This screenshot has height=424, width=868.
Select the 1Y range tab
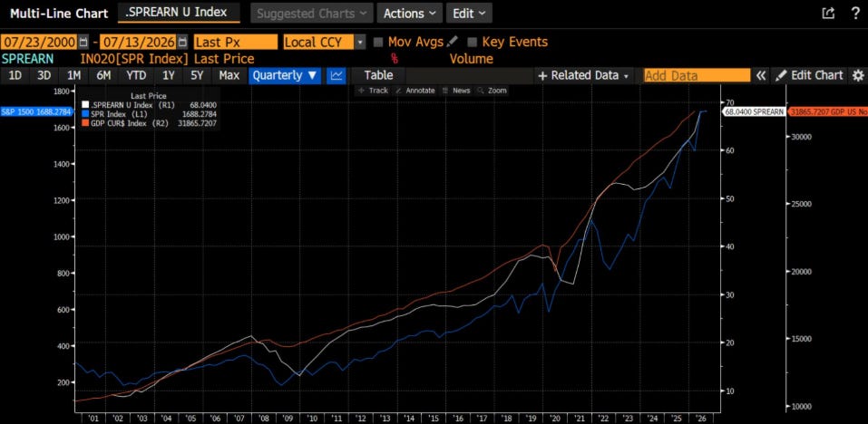coord(169,75)
